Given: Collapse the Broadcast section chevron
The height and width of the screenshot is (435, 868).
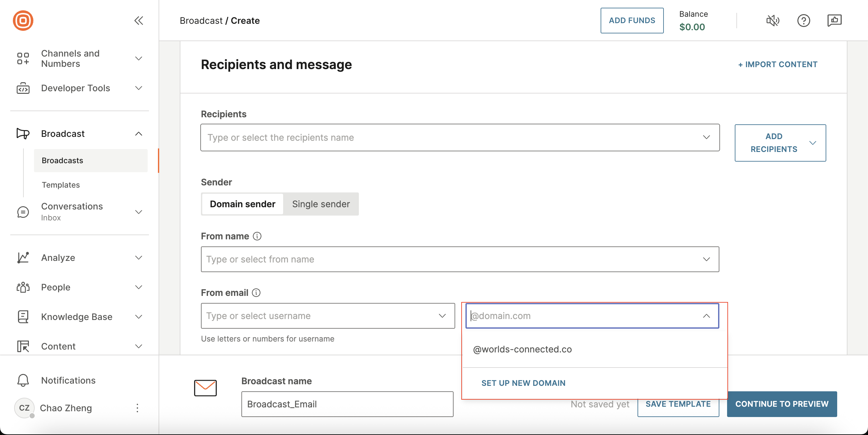Looking at the screenshot, I should point(138,134).
